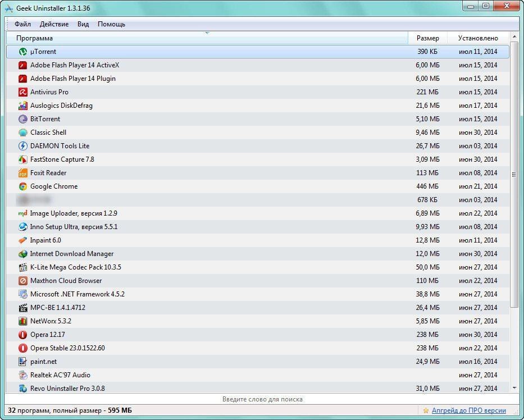Click the scrollbar up arrow
Viewport: 524px width, 420px height.
[x=514, y=36]
